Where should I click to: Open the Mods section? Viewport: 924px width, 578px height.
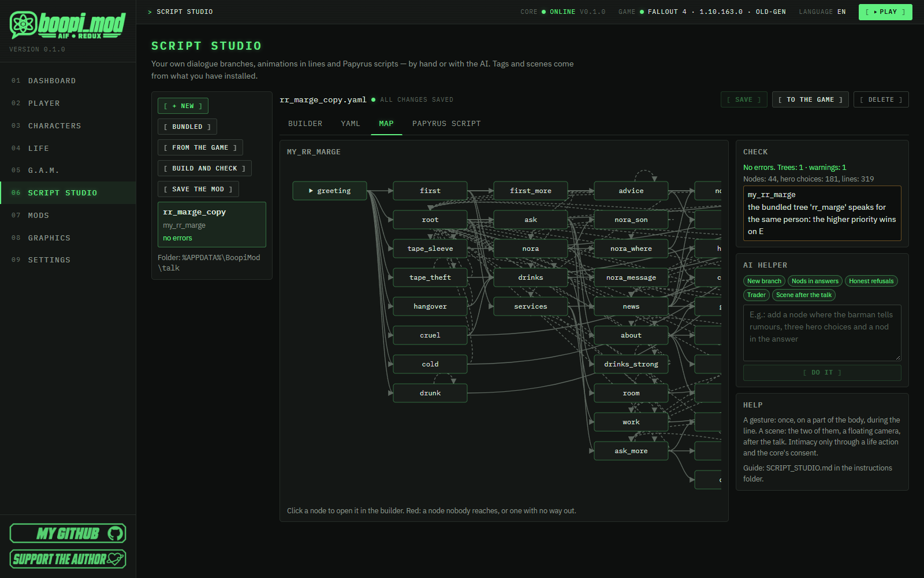pos(68,216)
